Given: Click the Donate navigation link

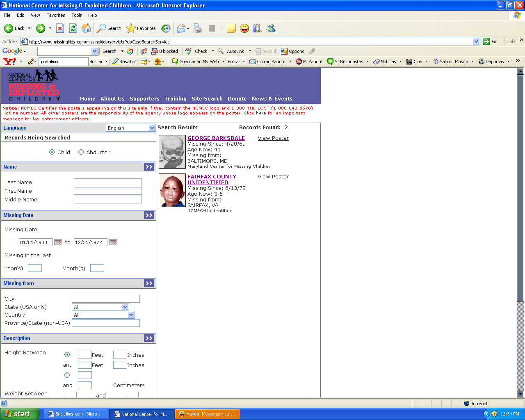Looking at the screenshot, I should tap(237, 99).
